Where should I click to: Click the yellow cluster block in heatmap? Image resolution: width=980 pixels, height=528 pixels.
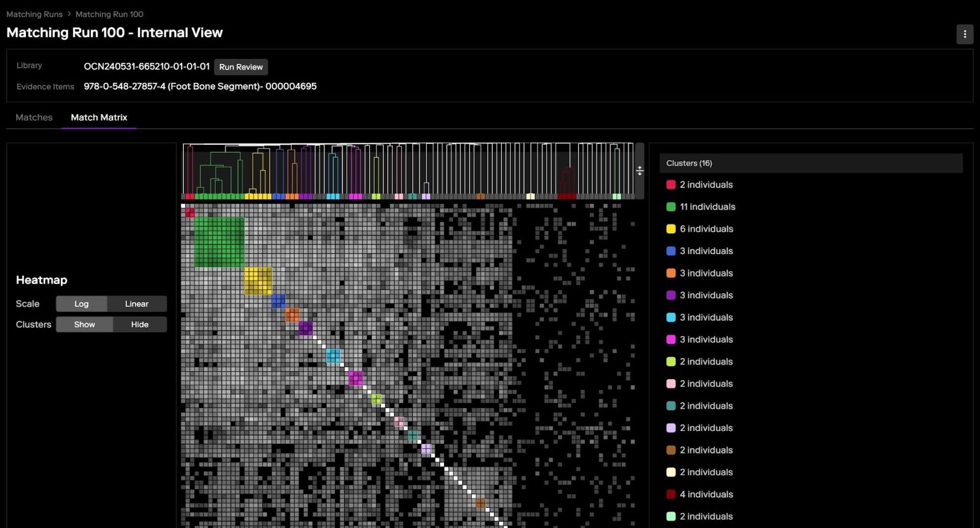point(258,281)
